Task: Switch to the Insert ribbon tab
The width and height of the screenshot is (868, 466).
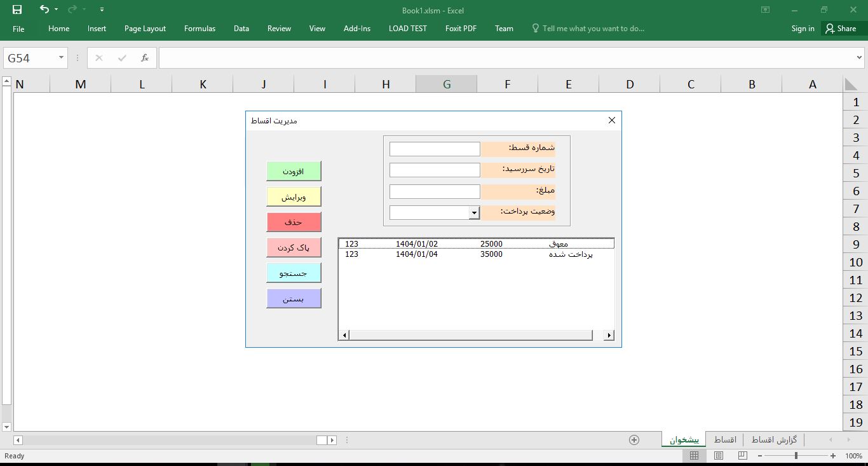Action: click(x=97, y=29)
